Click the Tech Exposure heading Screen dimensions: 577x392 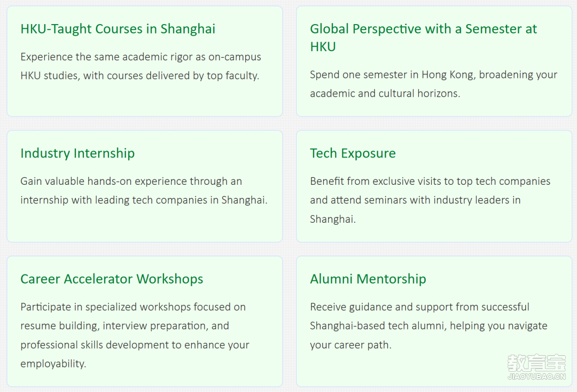pos(353,153)
